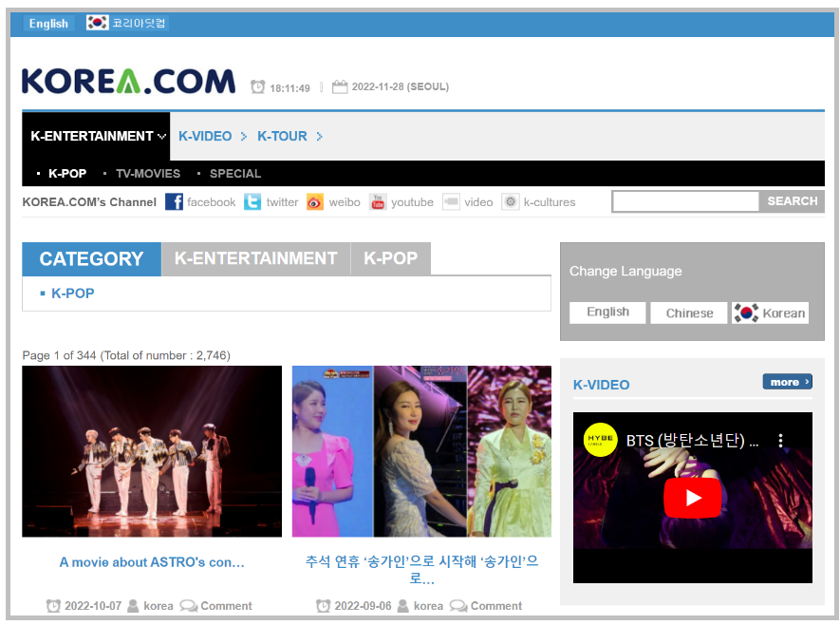Click the k-cultures text link
840x625 pixels.
click(550, 202)
